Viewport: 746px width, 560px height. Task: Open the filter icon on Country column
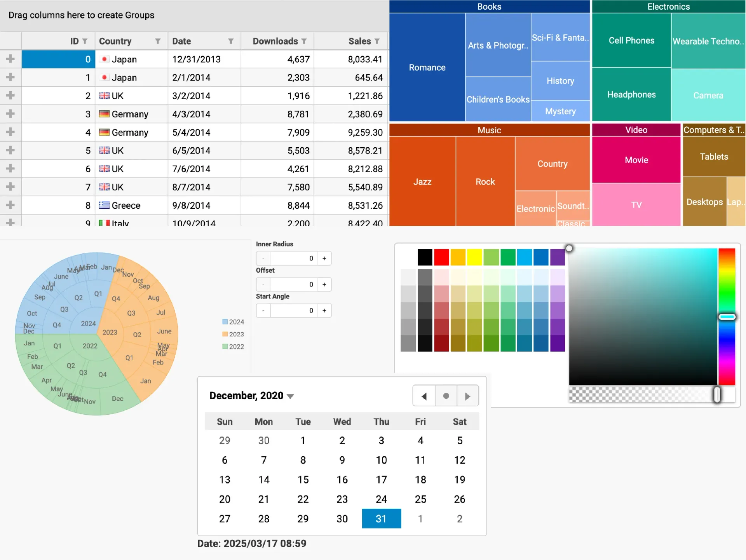158,41
